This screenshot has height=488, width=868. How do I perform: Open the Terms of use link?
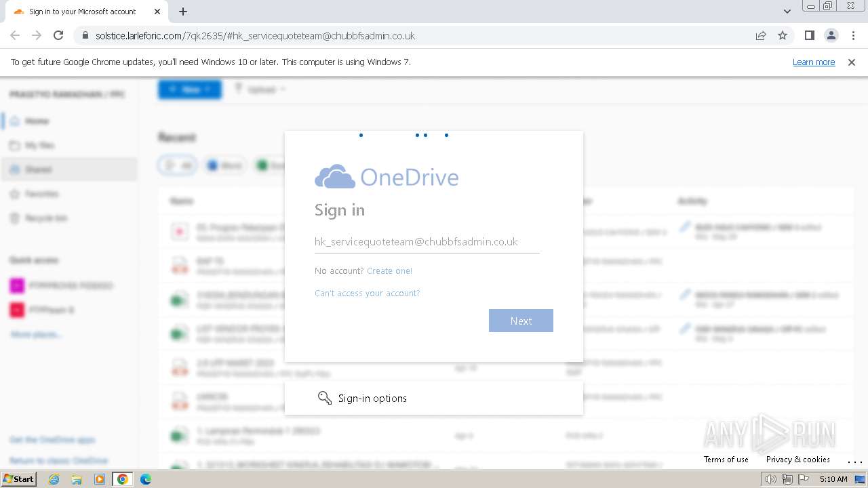(726, 459)
